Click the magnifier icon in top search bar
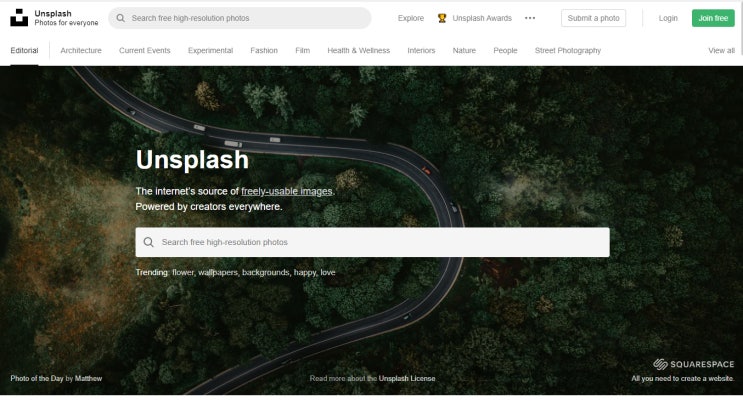This screenshot has height=410, width=743. 121,18
